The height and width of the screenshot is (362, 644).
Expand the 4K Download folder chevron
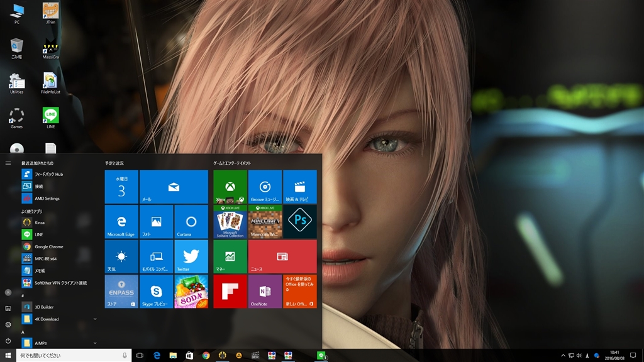tap(95, 319)
